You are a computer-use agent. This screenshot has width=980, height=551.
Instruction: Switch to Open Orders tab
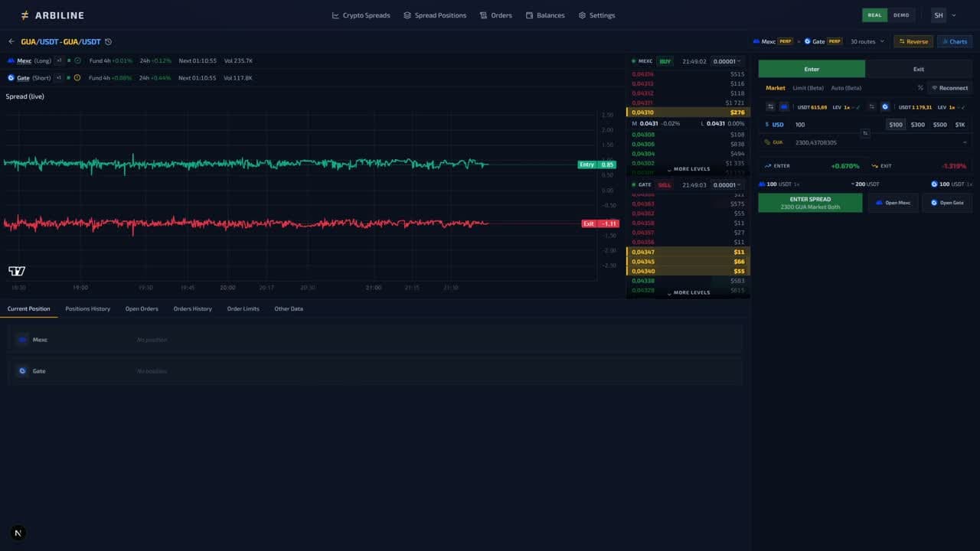click(x=142, y=308)
